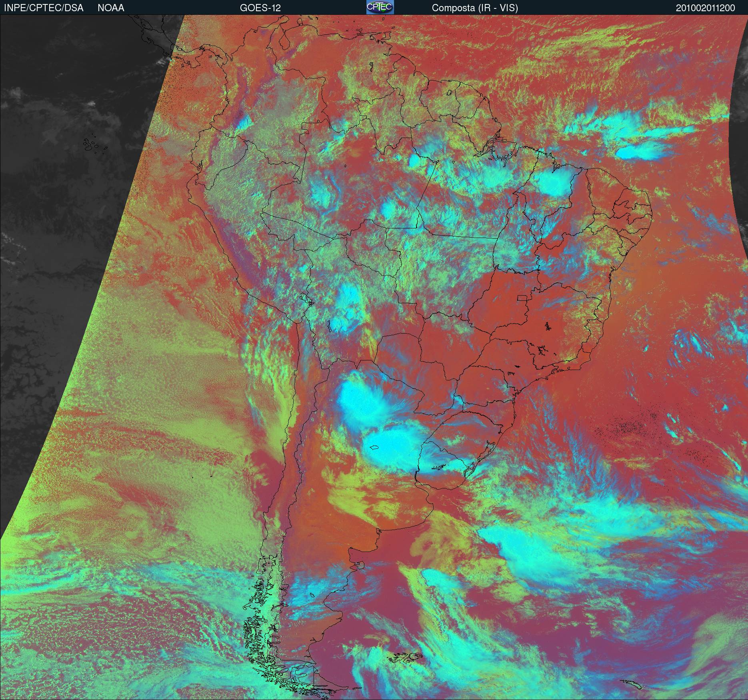Click the 201002011200 timestamp
Viewport: 748px width, 700px height.
pyautogui.click(x=706, y=8)
